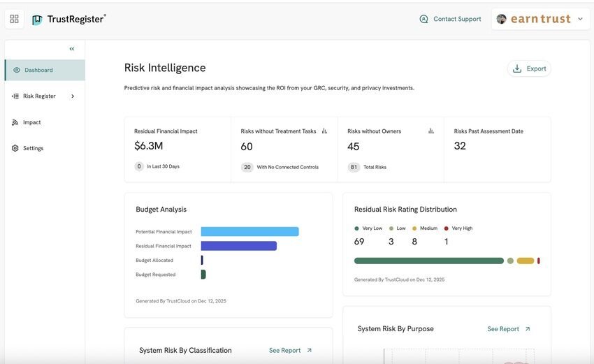The height and width of the screenshot is (364, 594).
Task: Click the Budget Allocated bar
Action: pos(202,260)
